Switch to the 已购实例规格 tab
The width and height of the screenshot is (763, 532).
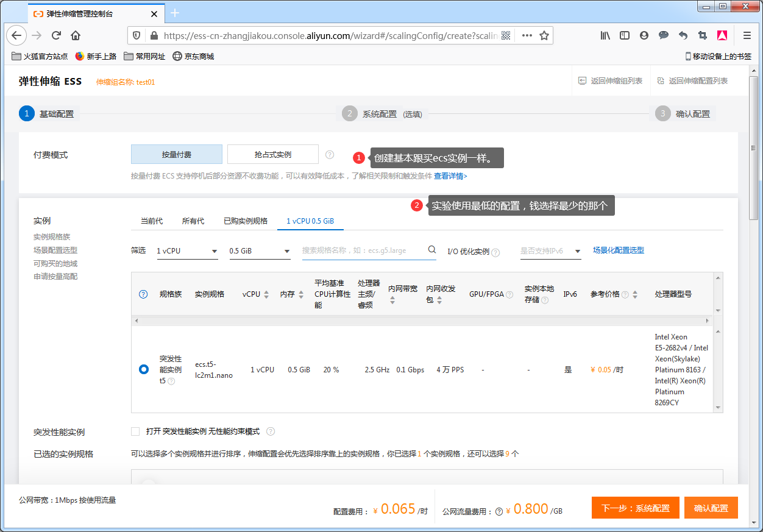246,221
